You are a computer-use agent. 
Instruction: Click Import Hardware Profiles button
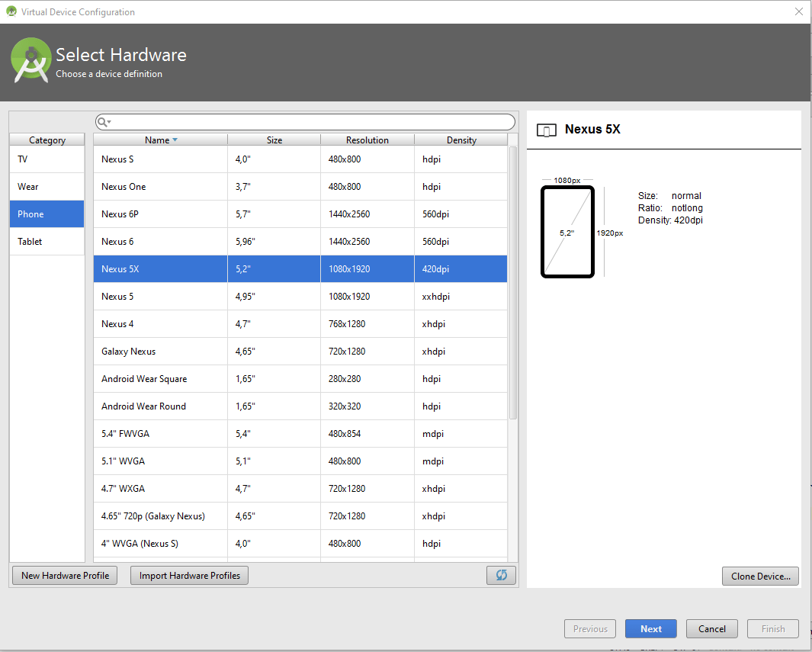[190, 575]
